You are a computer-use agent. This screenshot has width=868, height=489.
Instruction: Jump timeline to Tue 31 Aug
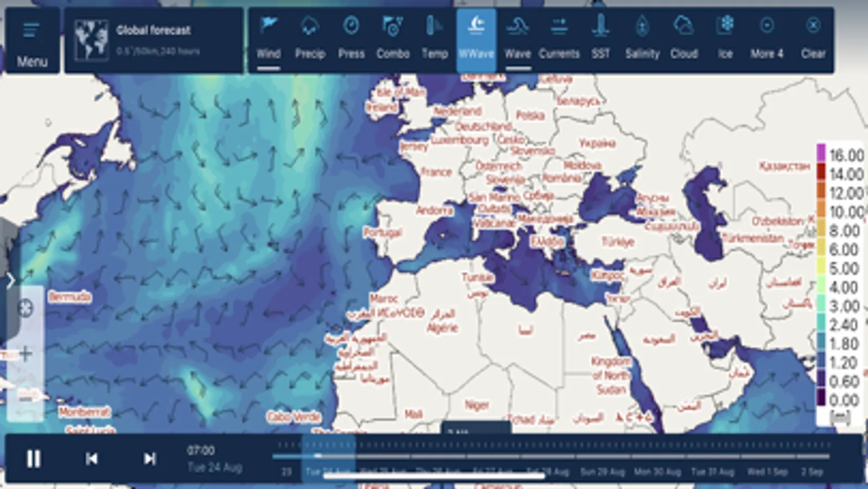713,472
